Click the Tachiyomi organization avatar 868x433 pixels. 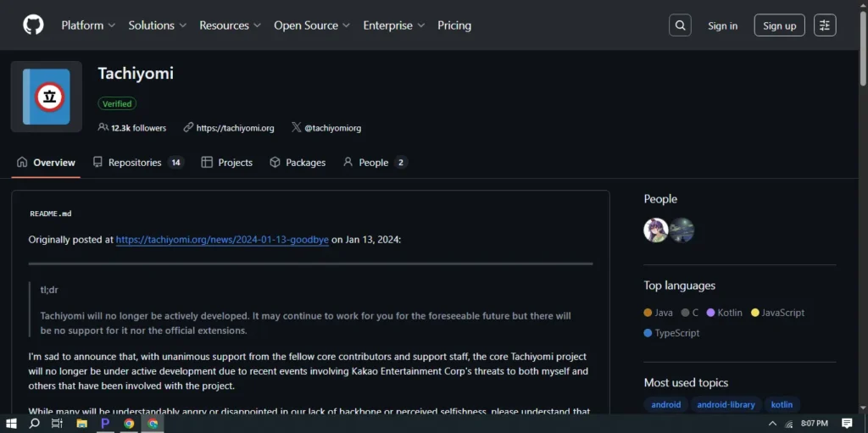(x=47, y=97)
